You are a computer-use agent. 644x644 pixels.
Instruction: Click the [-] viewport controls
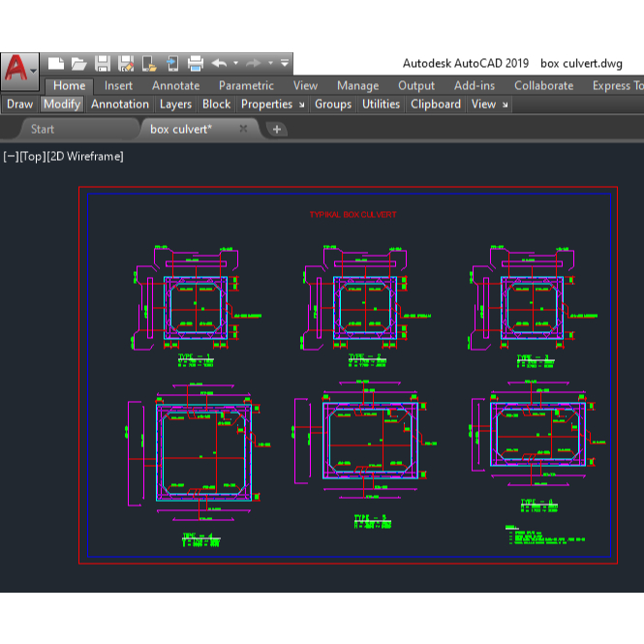tap(11, 157)
